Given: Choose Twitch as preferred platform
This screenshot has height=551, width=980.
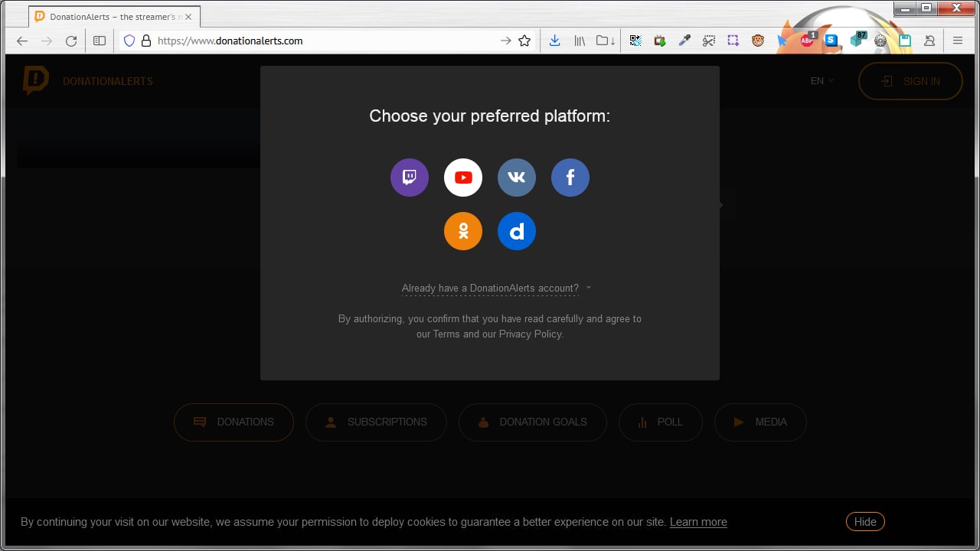Looking at the screenshot, I should 410,178.
